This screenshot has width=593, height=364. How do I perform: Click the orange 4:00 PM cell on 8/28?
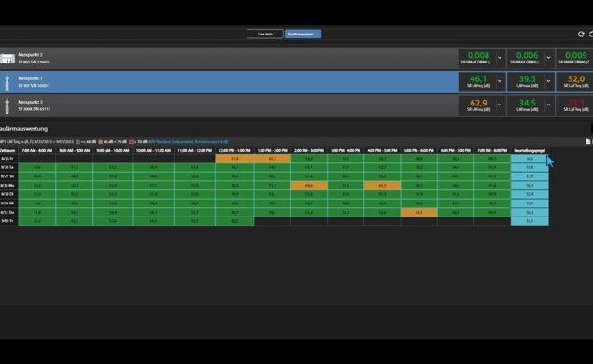(382, 186)
